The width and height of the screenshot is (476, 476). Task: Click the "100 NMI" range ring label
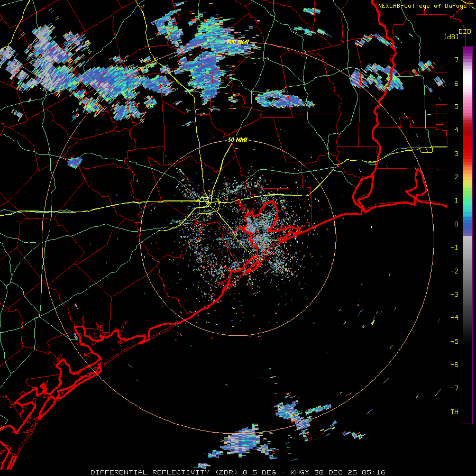[x=237, y=42]
